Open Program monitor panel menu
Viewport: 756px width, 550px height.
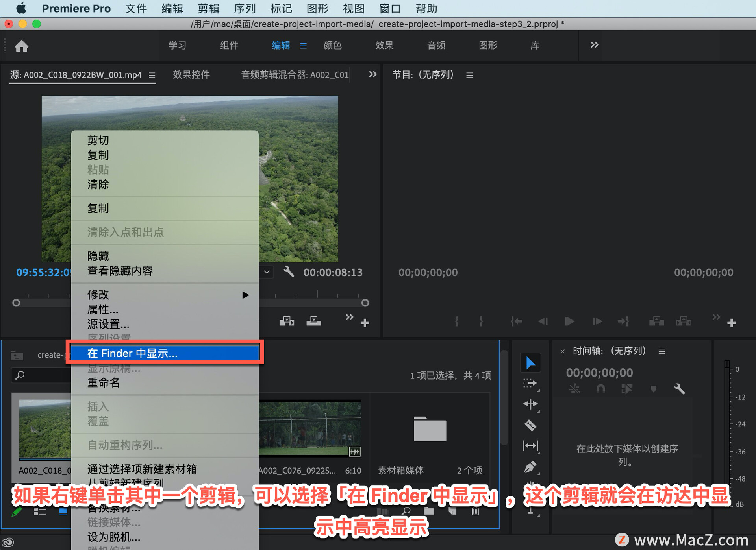[469, 75]
